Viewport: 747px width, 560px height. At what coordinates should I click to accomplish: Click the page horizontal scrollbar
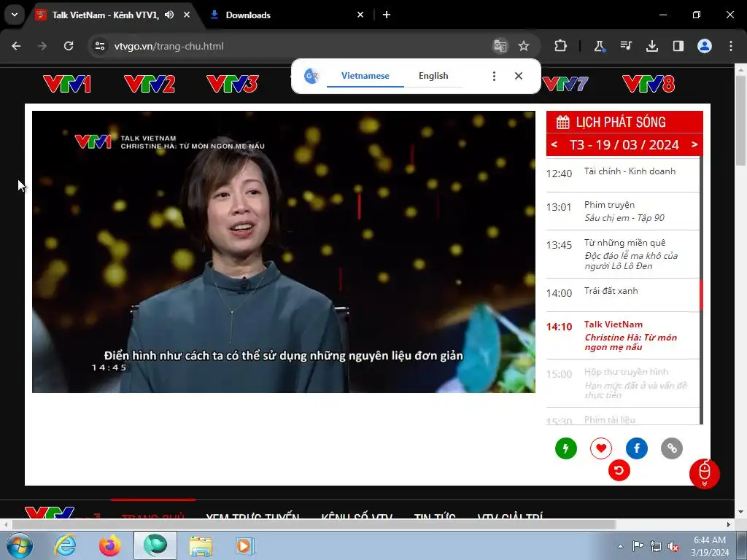pos(314,525)
